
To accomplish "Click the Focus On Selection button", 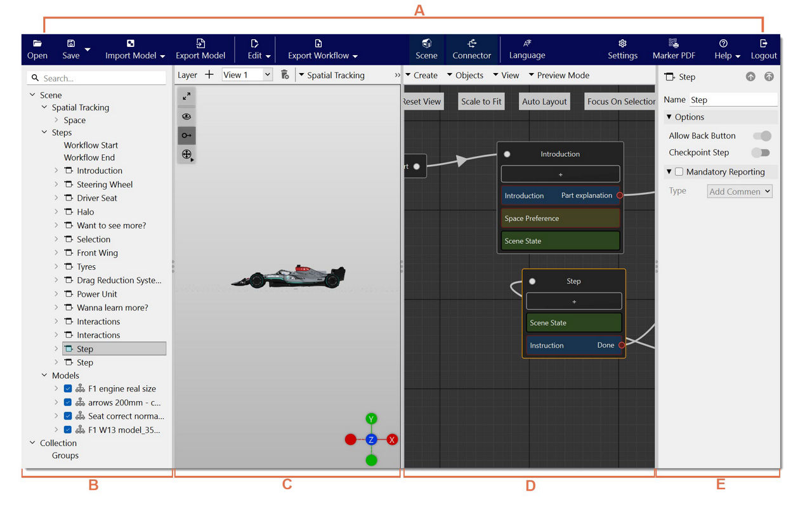I will tap(620, 102).
